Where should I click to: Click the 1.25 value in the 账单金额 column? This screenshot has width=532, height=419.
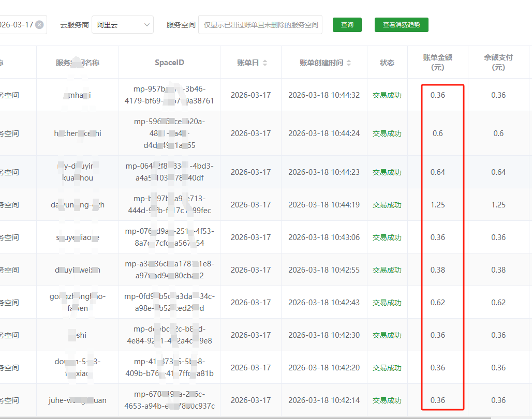[438, 205]
